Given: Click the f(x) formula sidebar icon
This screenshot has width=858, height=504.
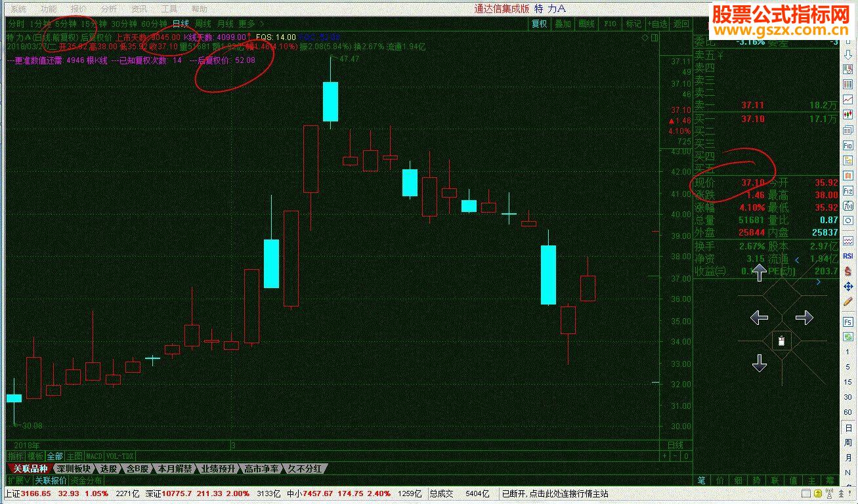Looking at the screenshot, I should [x=848, y=205].
